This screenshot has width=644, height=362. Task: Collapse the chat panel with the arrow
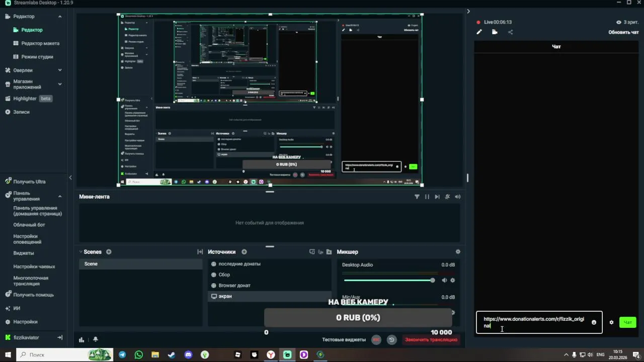coord(468,11)
